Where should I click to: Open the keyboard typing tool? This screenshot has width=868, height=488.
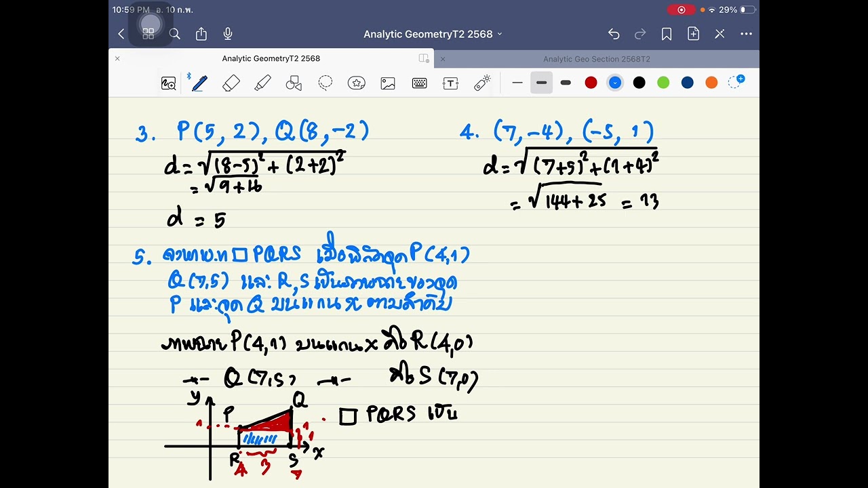pyautogui.click(x=419, y=83)
